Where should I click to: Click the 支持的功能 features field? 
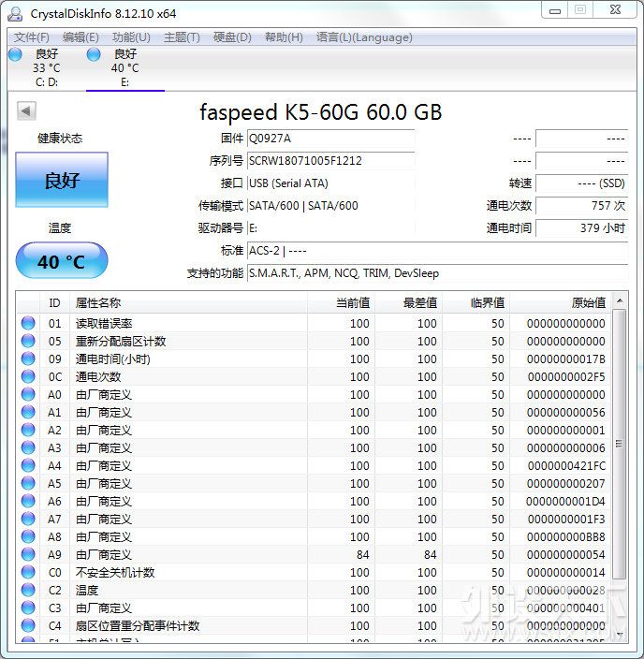[x=437, y=273]
